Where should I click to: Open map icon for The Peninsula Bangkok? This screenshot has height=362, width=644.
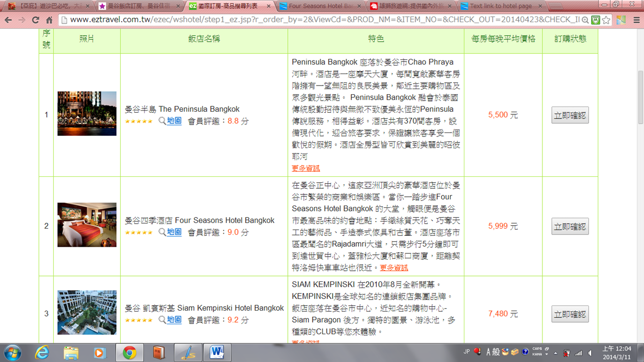(162, 121)
